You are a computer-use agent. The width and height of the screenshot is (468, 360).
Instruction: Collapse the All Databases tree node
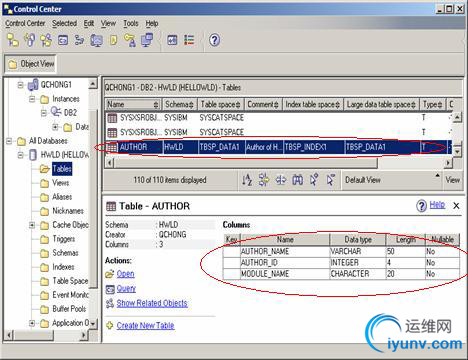[9, 141]
